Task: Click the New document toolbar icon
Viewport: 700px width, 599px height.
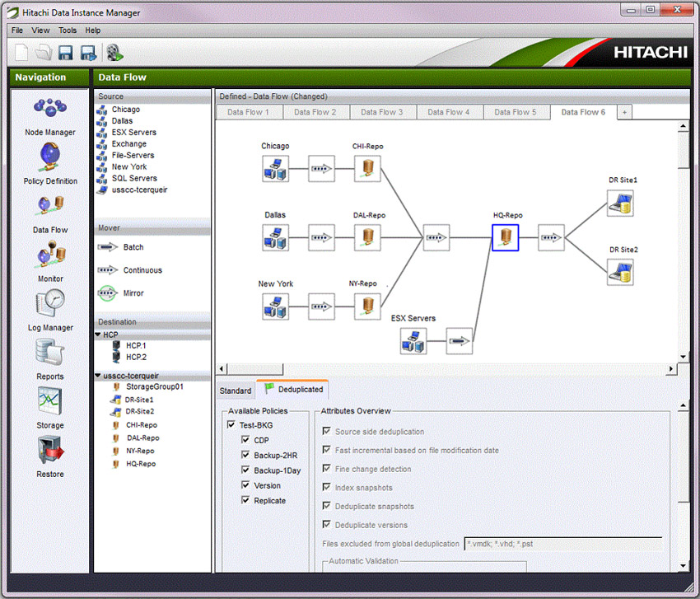Action: tap(21, 53)
